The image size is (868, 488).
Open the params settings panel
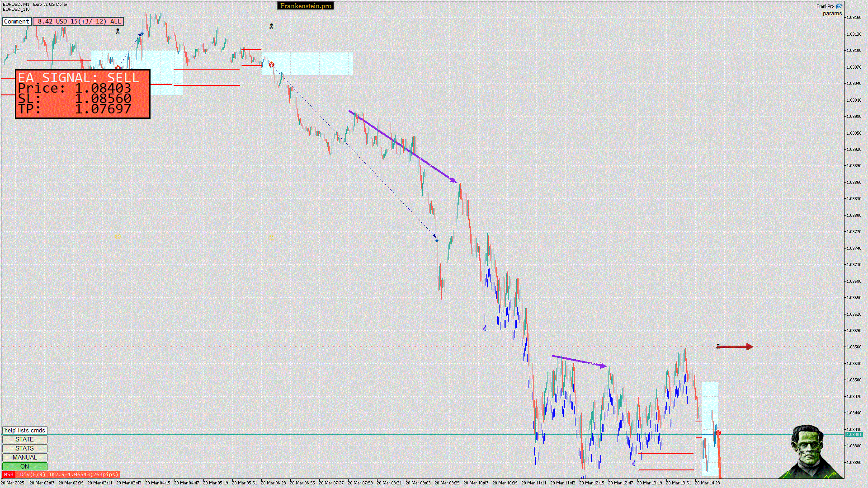tap(832, 14)
